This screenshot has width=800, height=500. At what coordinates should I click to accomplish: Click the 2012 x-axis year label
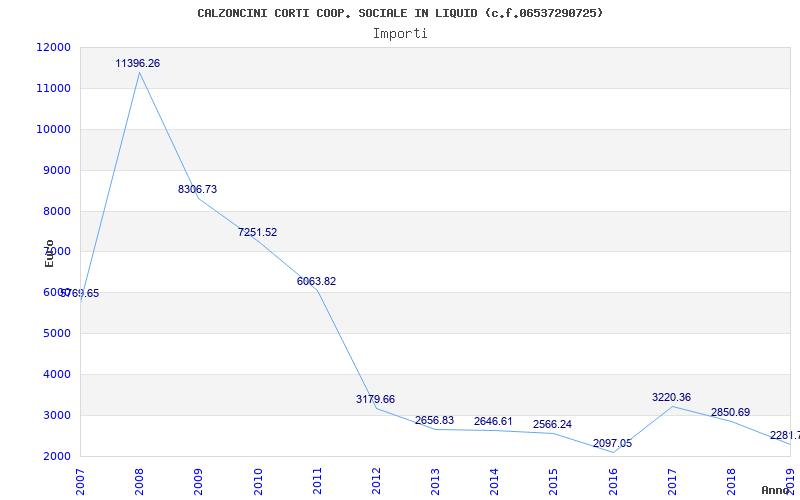click(376, 481)
